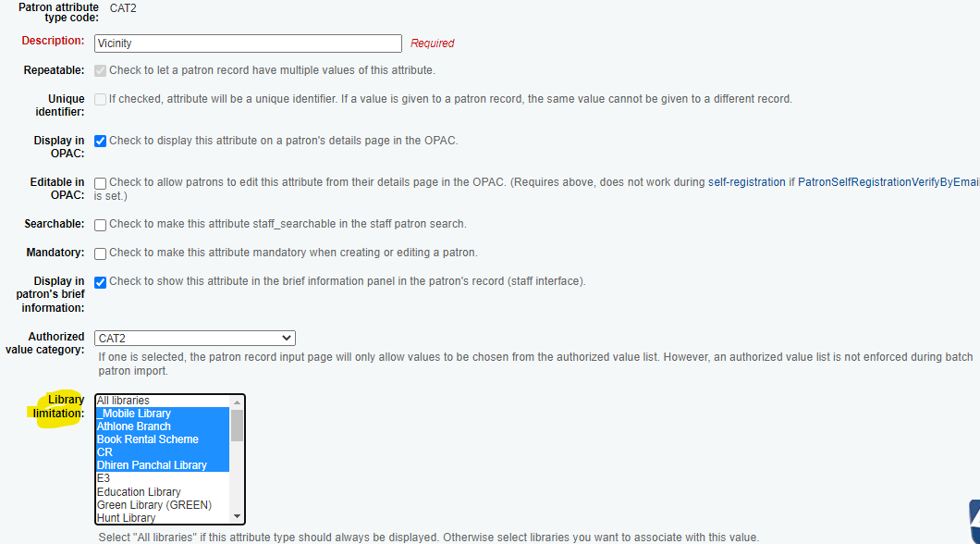
Task: Open the self-registration link
Action: (x=746, y=182)
